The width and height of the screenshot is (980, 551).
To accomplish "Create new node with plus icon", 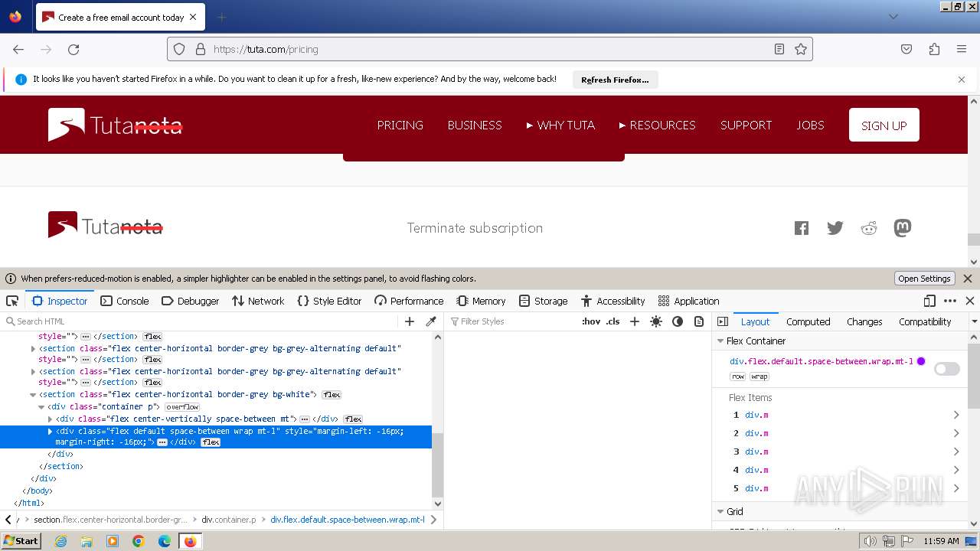I will [x=410, y=321].
